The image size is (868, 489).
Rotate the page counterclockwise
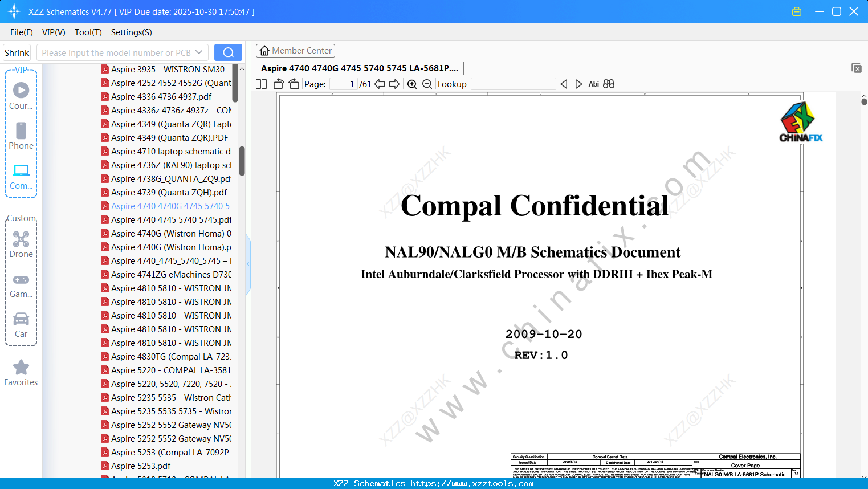point(279,84)
